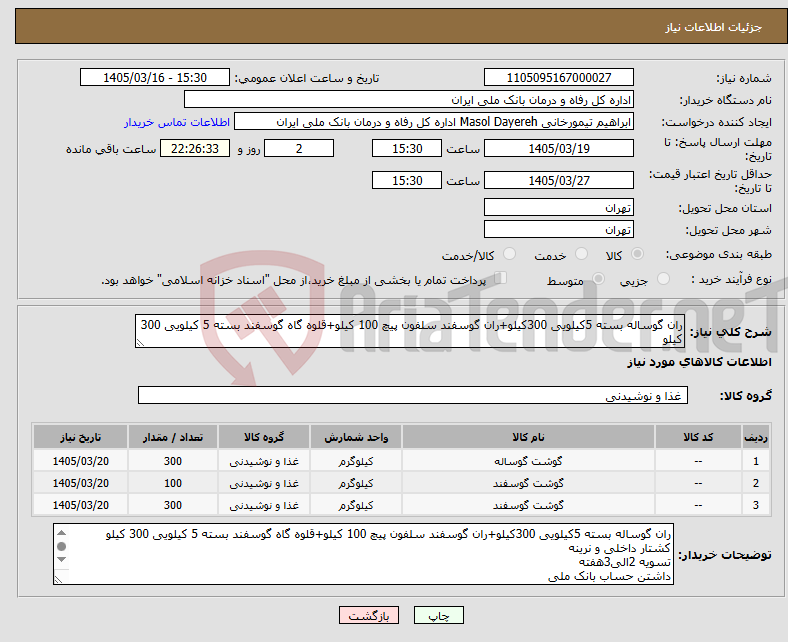Click the ردیف column header
The width and height of the screenshot is (788, 642).
(755, 437)
